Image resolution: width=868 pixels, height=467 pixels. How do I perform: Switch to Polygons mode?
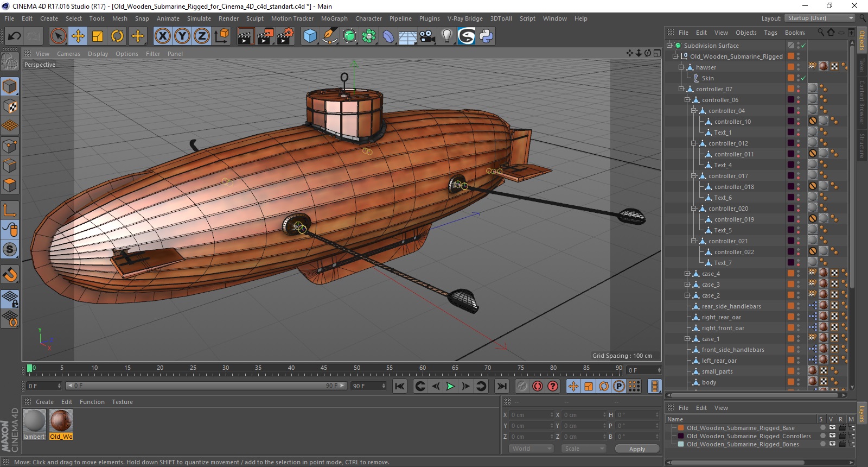point(10,185)
